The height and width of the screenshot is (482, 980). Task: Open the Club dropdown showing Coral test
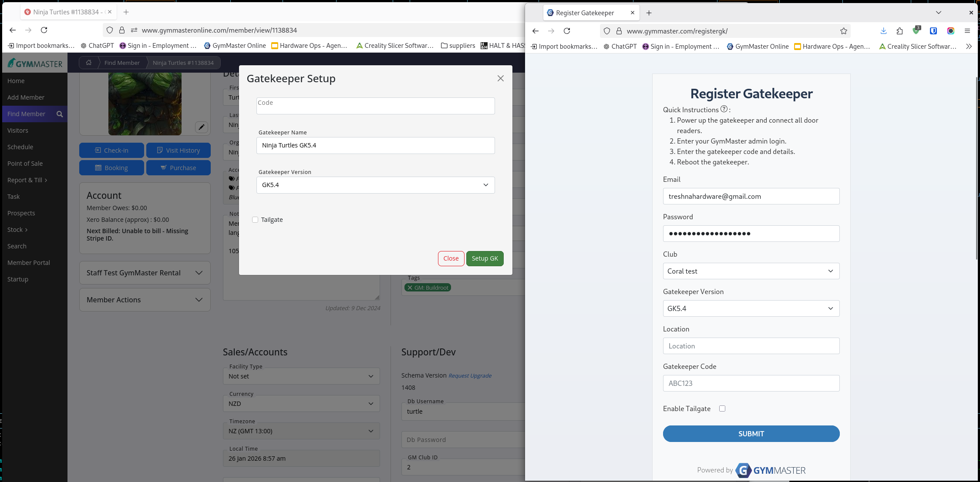click(751, 271)
